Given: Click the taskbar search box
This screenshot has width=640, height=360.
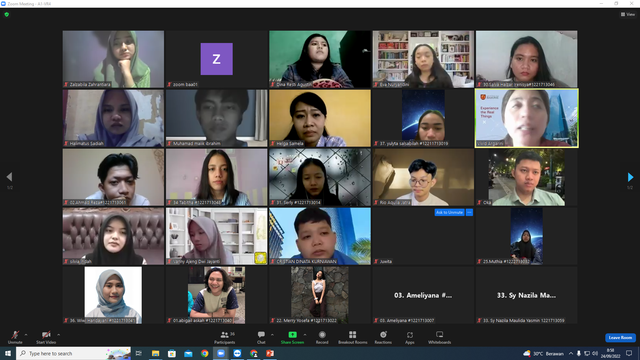Looking at the screenshot, I should coord(73,353).
